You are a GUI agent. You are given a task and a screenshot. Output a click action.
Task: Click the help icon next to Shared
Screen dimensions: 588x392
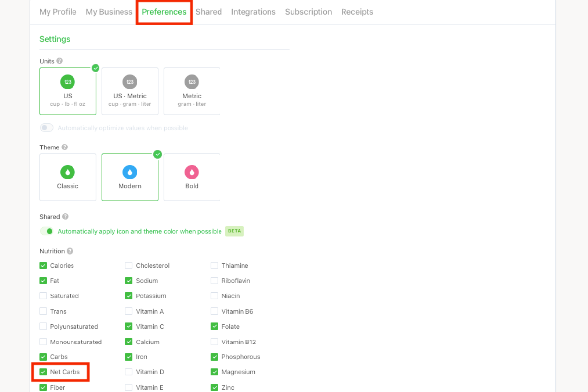65,217
